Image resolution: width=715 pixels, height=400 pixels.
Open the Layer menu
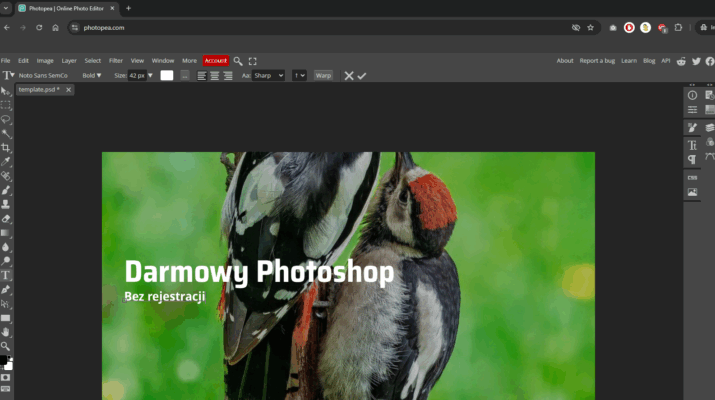(69, 61)
